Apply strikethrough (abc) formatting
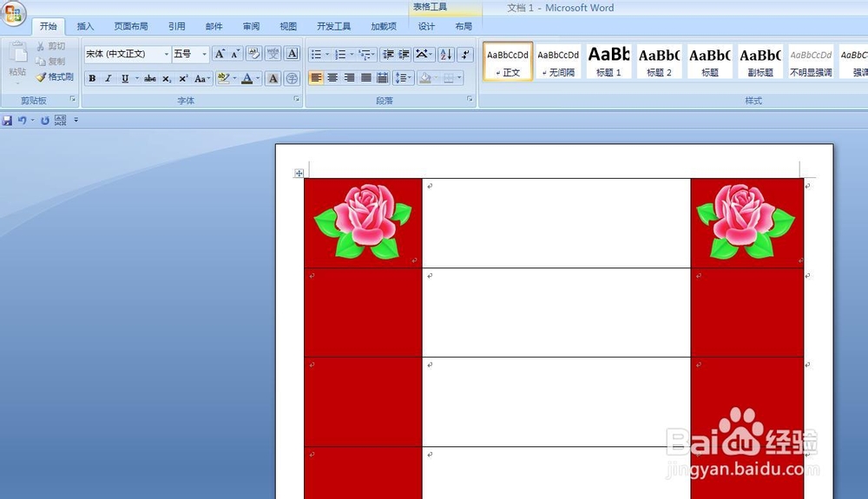This screenshot has width=868, height=499. tap(150, 79)
